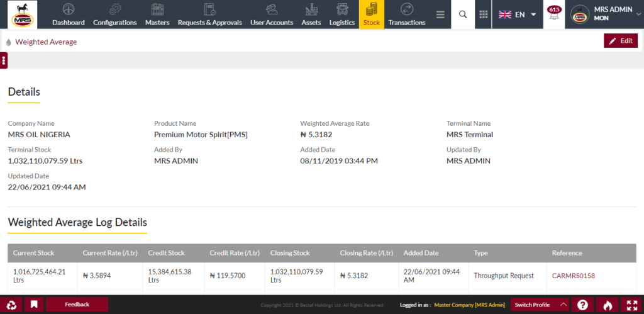Image resolution: width=644 pixels, height=314 pixels.
Task: Open the help question mark icon
Action: (x=582, y=305)
